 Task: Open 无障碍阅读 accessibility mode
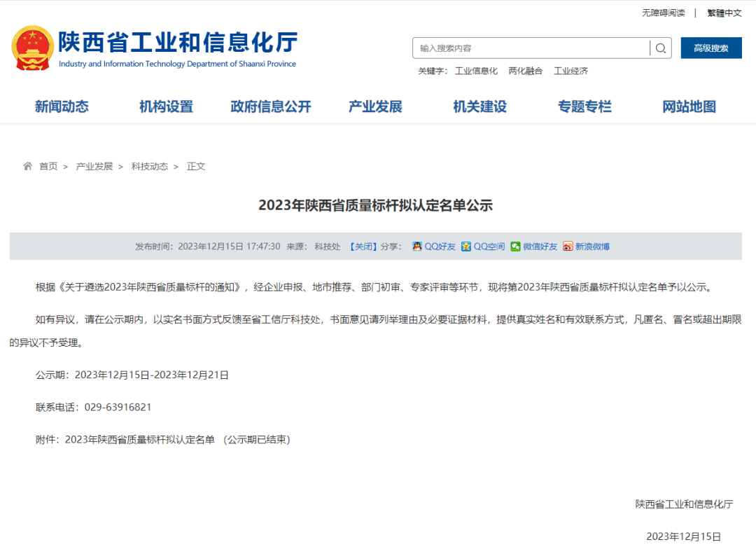pos(664,13)
